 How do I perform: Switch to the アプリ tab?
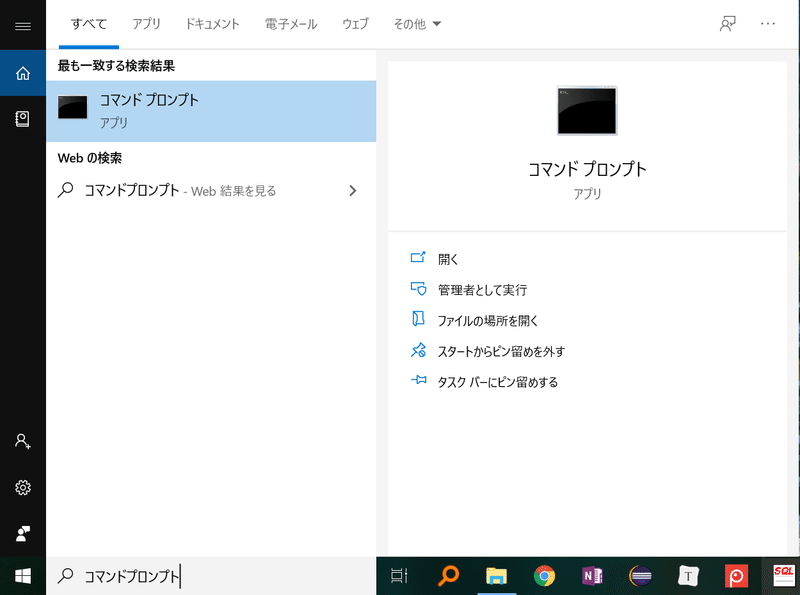click(x=147, y=24)
